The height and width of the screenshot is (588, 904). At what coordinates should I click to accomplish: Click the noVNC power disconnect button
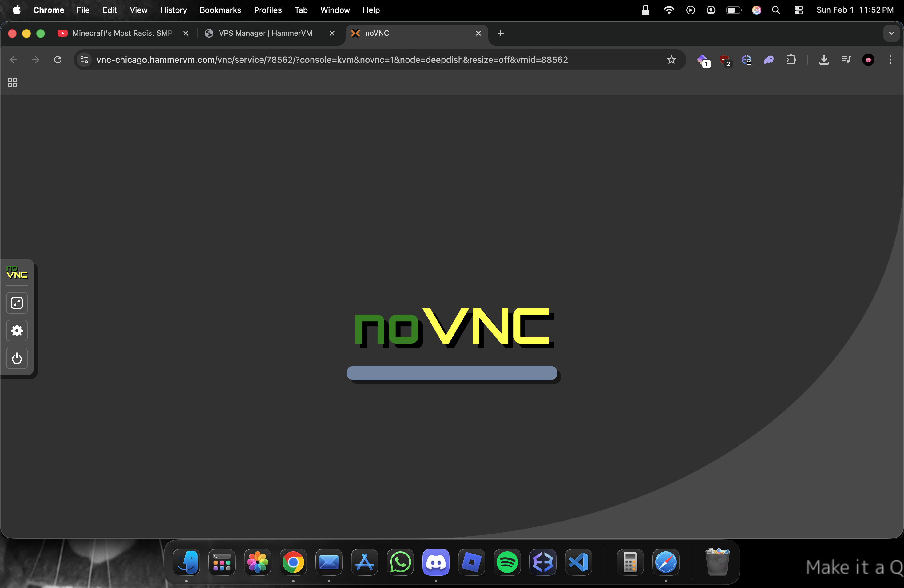pyautogui.click(x=17, y=358)
